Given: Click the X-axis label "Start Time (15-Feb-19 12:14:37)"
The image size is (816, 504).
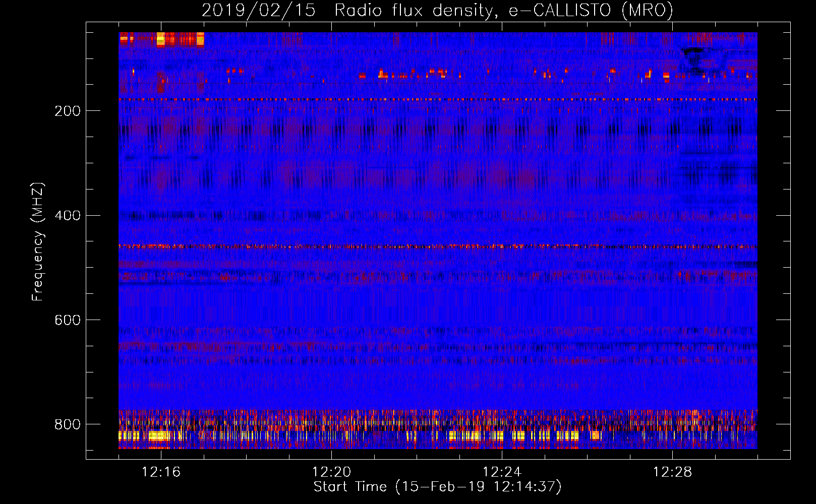Looking at the screenshot, I should point(438,487).
